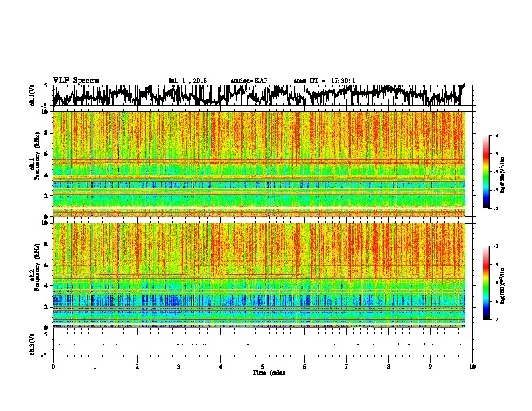Click the date text "Jul 1, 2018"
This screenshot has height=411, width=532.
click(x=187, y=81)
